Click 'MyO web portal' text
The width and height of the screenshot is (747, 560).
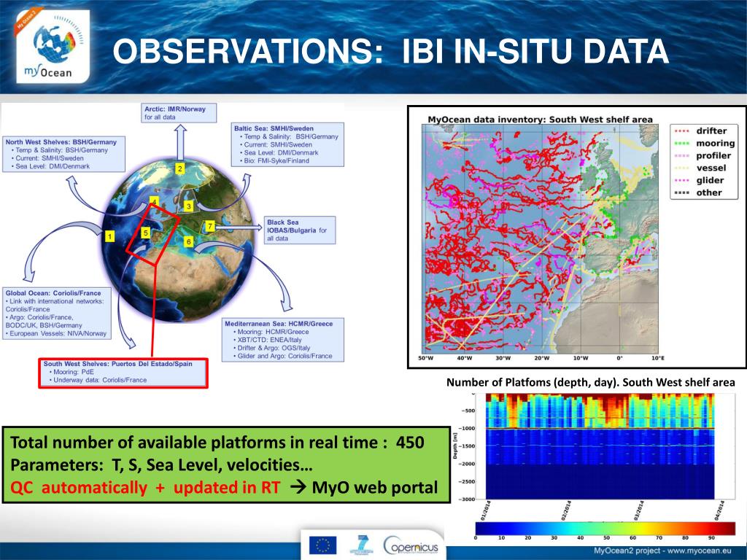pyautogui.click(x=374, y=488)
